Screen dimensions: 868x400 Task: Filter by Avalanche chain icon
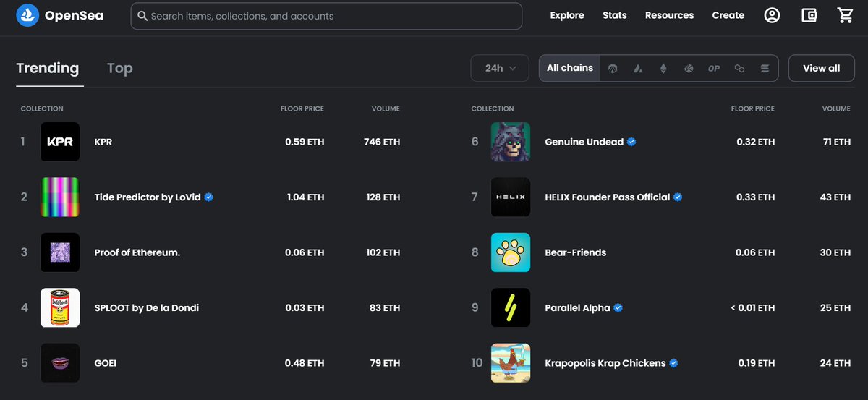click(638, 68)
